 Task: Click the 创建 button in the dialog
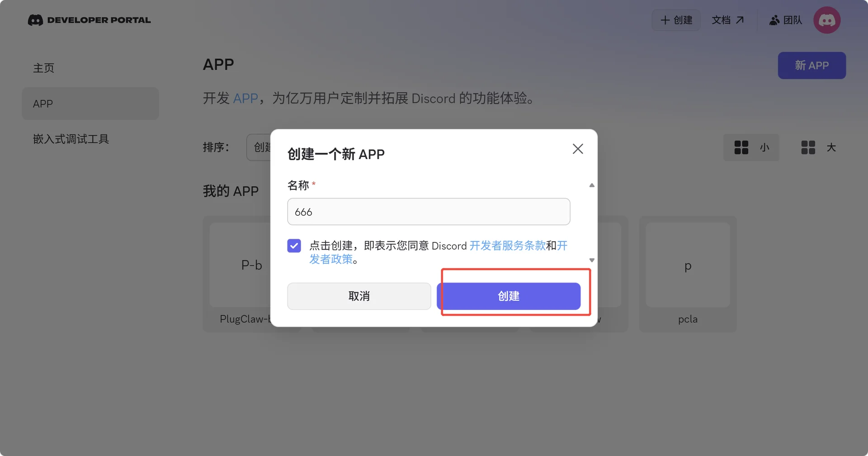pyautogui.click(x=509, y=296)
